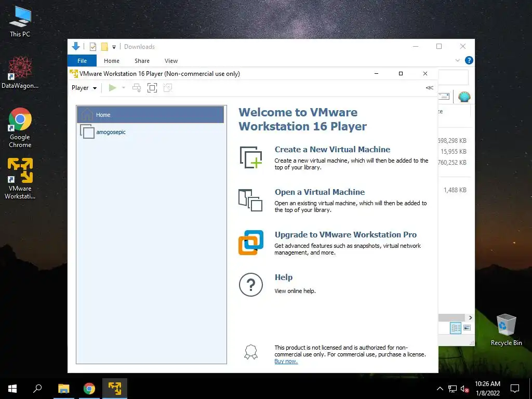The width and height of the screenshot is (532, 399).
Task: Click the Properties checkmark quick access icon
Action: click(92, 47)
